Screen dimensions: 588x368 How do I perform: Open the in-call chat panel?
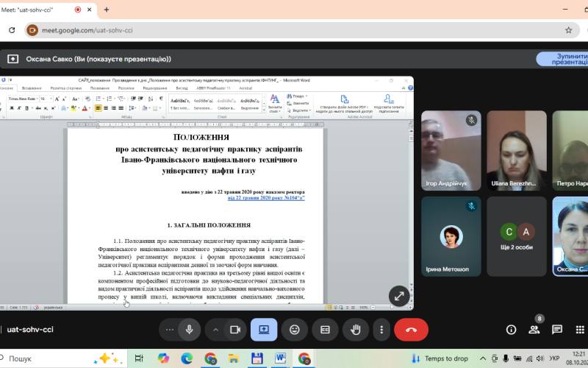tap(557, 329)
